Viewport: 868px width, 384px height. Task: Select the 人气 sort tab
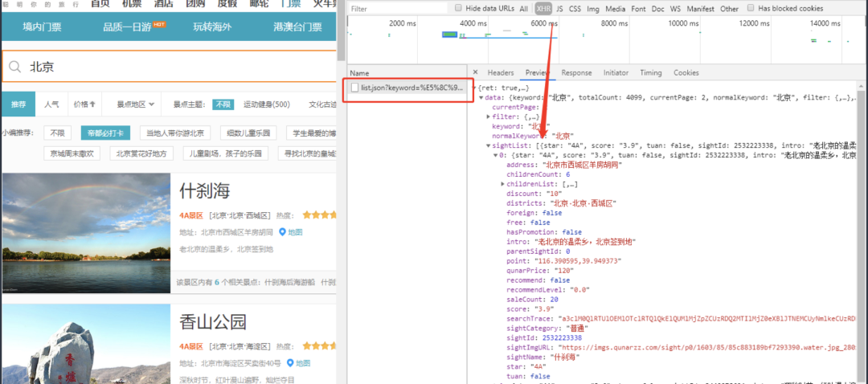[x=52, y=104]
